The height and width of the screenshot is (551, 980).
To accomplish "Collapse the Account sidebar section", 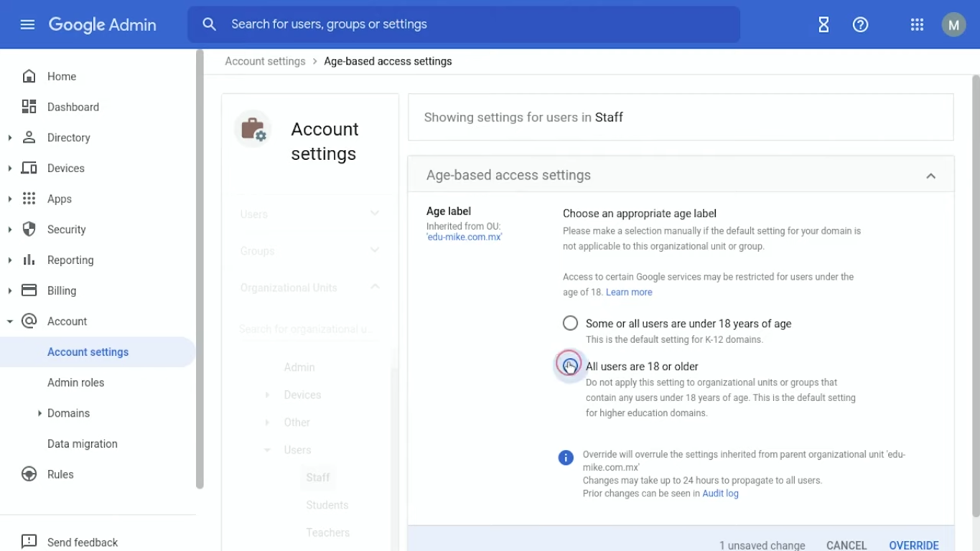I will [x=9, y=321].
